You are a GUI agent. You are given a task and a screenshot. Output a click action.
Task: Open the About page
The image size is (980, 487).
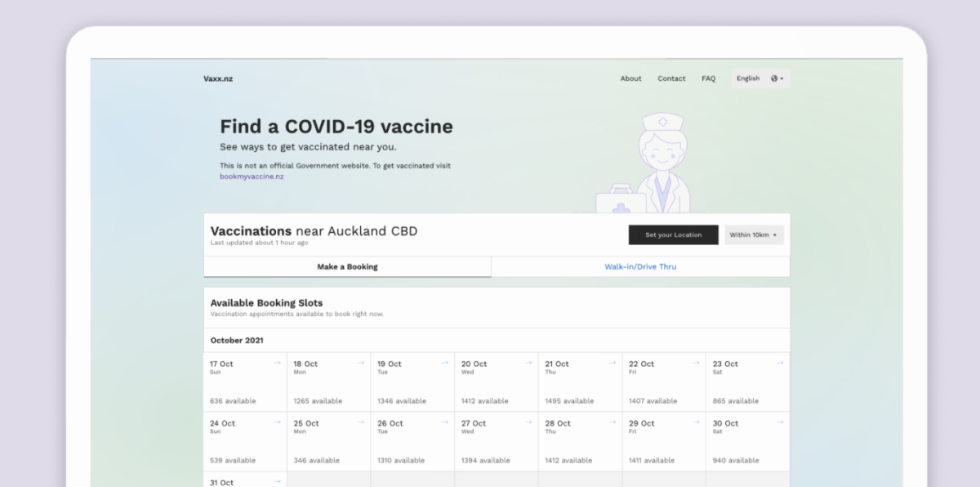pos(630,78)
